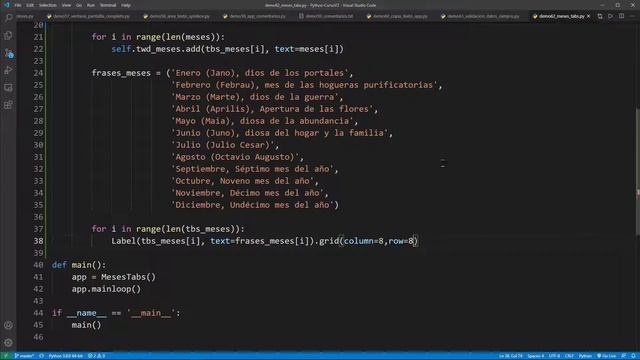Open the Manage gear icon

[x=8, y=342]
